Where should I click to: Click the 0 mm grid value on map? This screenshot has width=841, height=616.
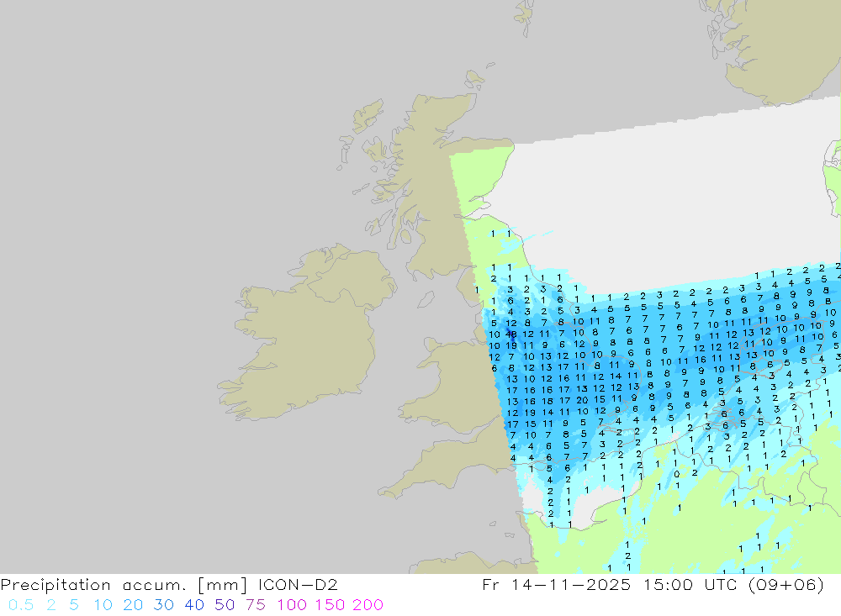coord(676,475)
